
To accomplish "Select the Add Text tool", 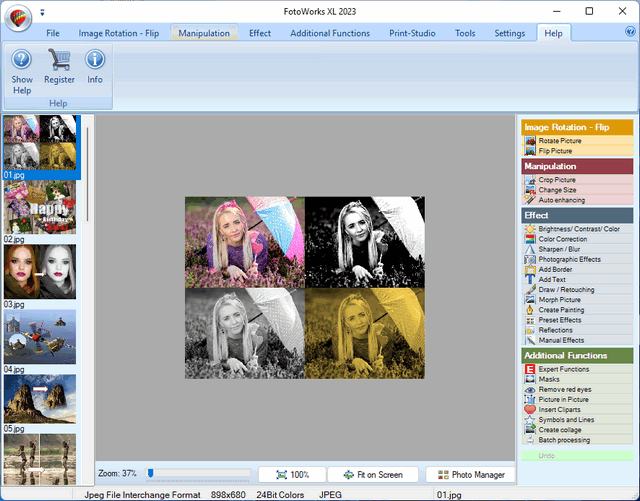I will coord(552,280).
